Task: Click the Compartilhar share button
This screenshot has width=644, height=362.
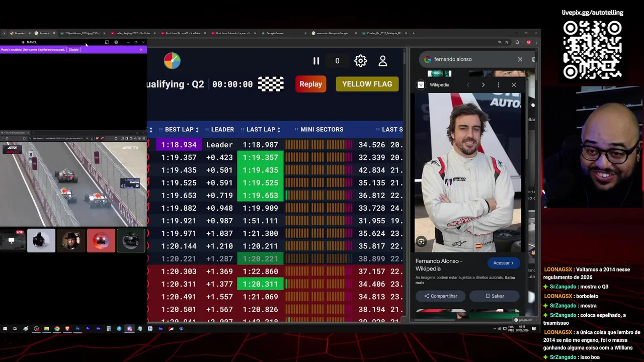Action: coord(440,296)
